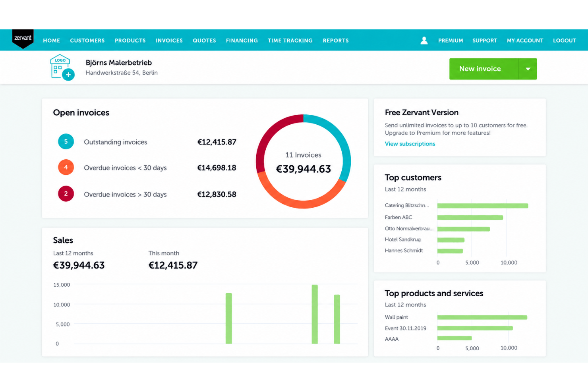This screenshot has width=588, height=392.
Task: Open the Financing menu
Action: pos(242,41)
